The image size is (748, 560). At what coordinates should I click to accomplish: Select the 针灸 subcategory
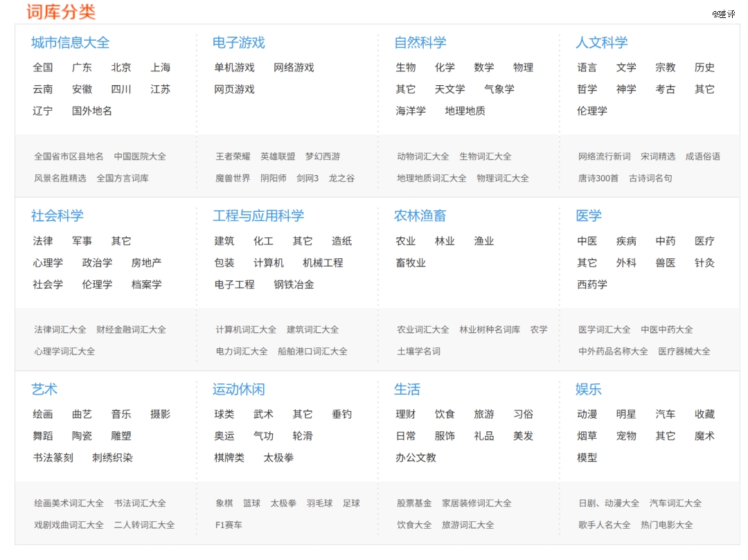pyautogui.click(x=704, y=263)
